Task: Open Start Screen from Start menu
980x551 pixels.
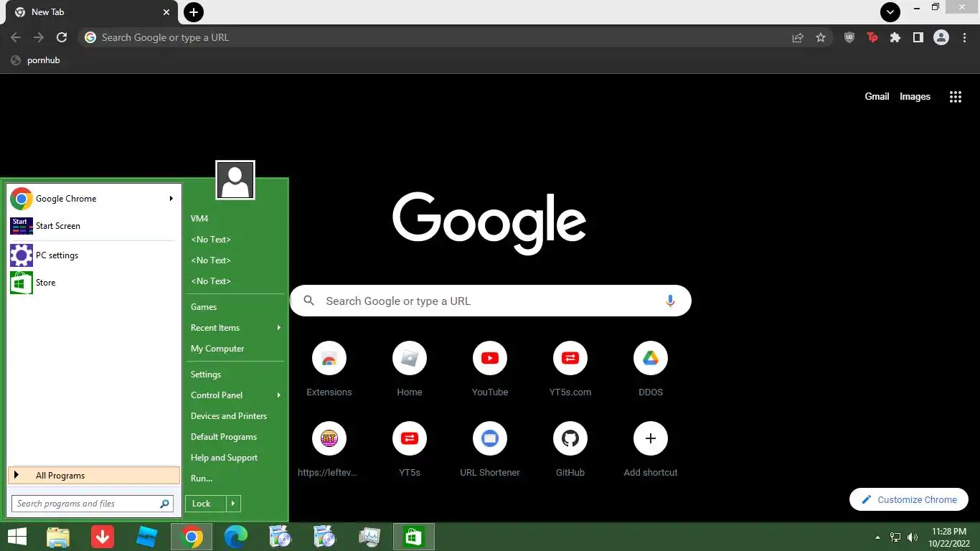Action: pos(93,226)
